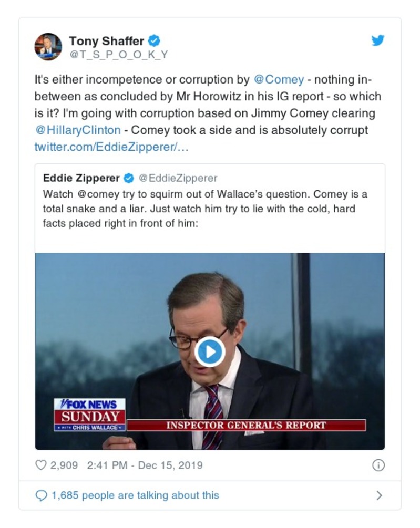Open the @Comey mention link
Viewport: 420px width, 528px height.
tap(279, 80)
